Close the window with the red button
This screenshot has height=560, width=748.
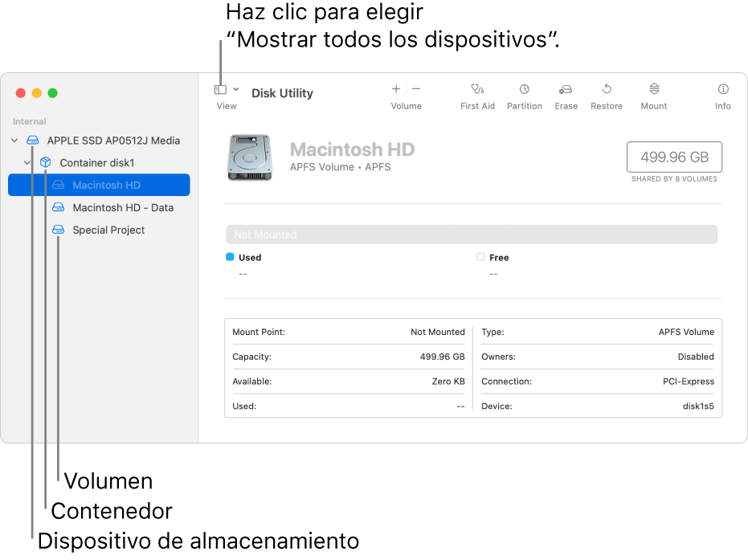pos(21,93)
